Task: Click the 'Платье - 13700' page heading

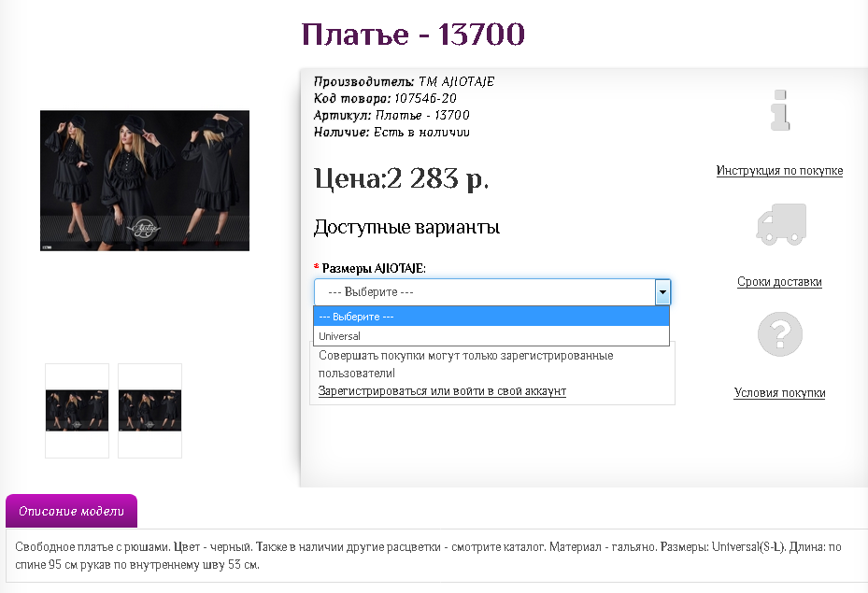Action: pos(413,35)
